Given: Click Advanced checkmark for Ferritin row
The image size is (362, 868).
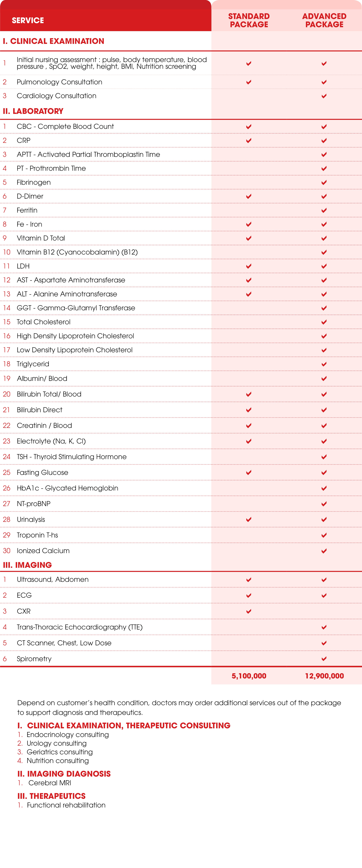Looking at the screenshot, I should [324, 210].
